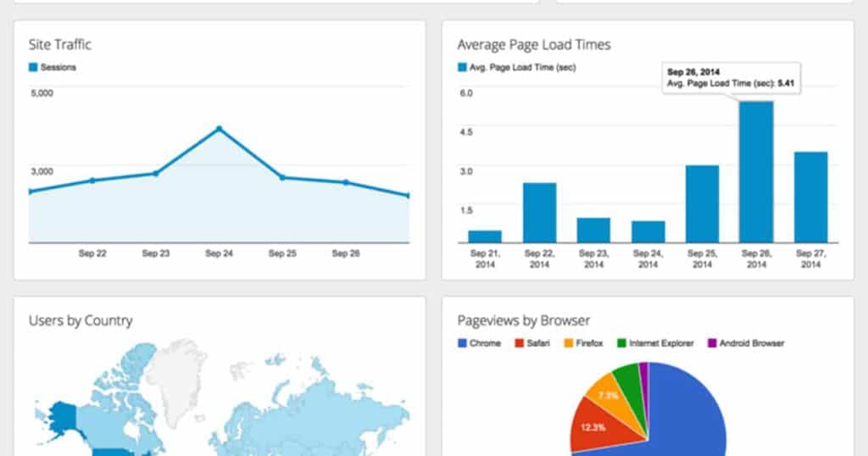Image resolution: width=868 pixels, height=456 pixels.
Task: Click the Sep 26, 2014 tooltip
Action: [x=731, y=78]
